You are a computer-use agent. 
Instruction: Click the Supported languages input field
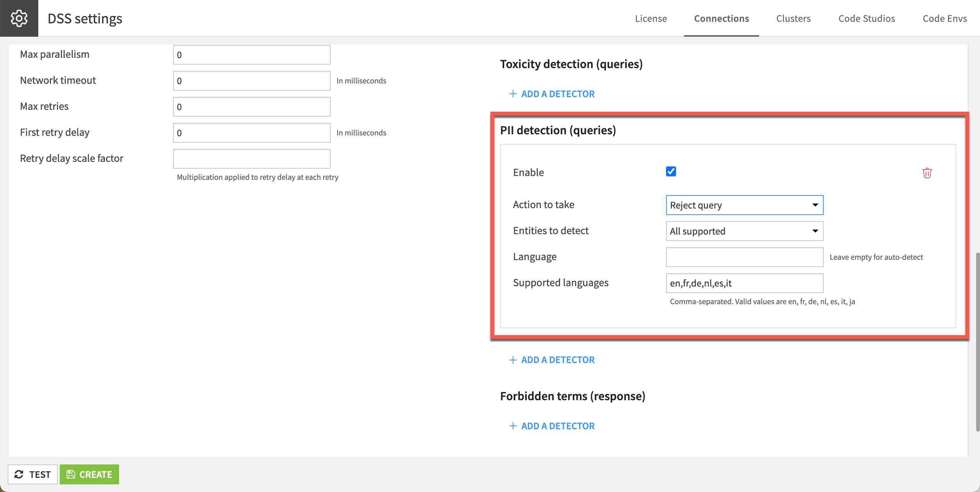tap(745, 282)
